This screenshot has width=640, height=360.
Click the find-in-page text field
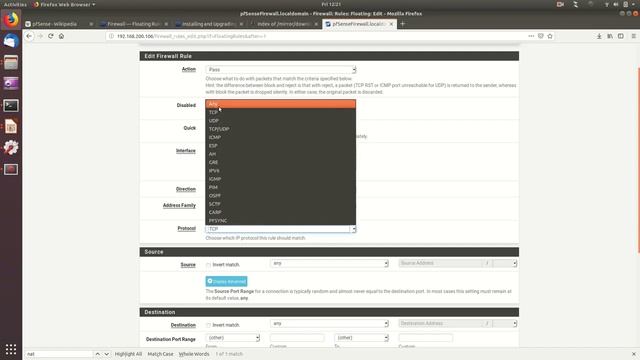coord(60,354)
